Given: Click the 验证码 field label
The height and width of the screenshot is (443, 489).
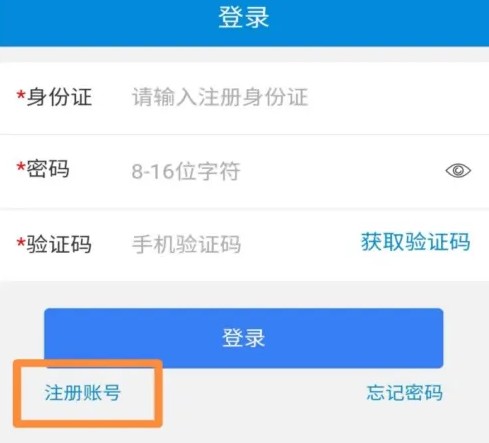Looking at the screenshot, I should coord(59,244).
